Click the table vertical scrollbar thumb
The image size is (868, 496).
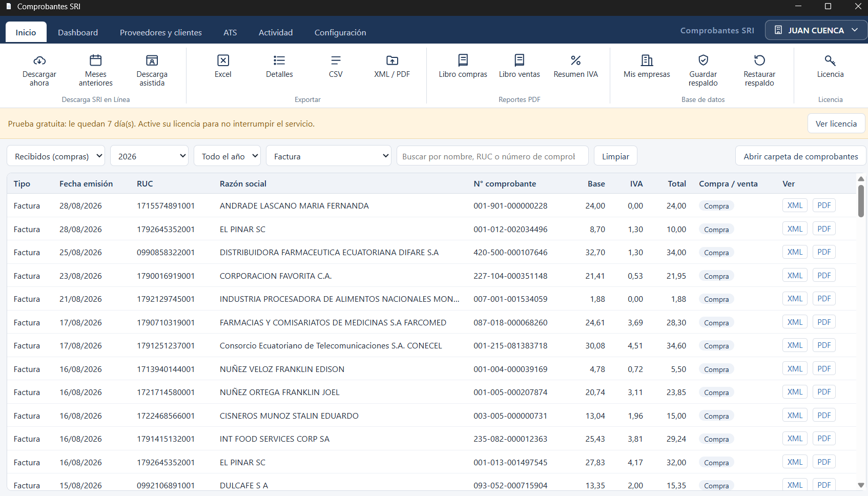[x=861, y=200]
